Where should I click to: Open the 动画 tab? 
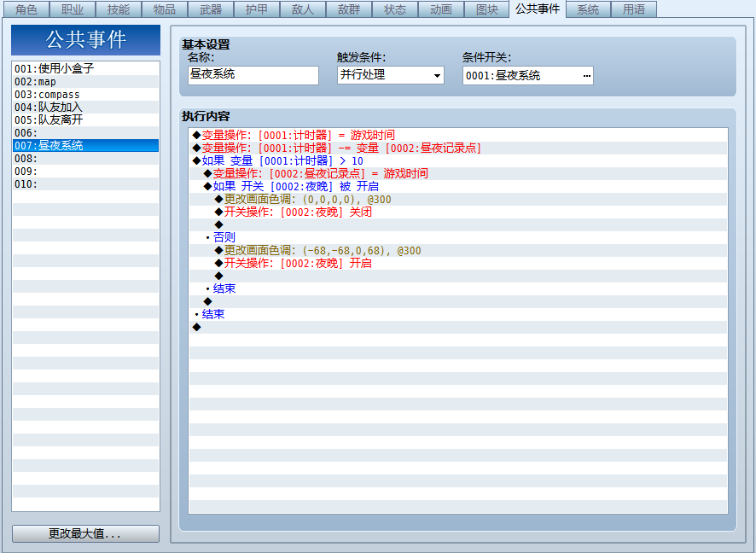[x=440, y=9]
